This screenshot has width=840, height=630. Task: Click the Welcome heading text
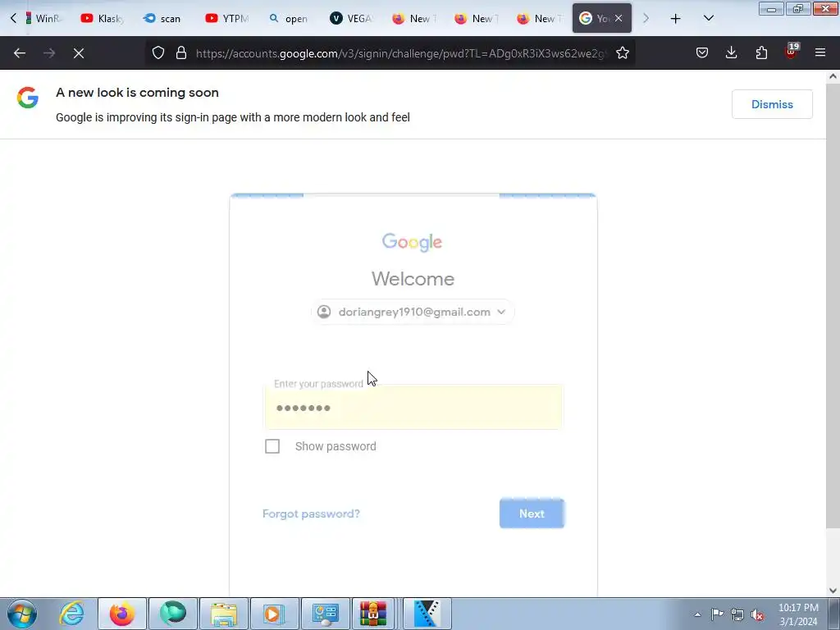[413, 279]
